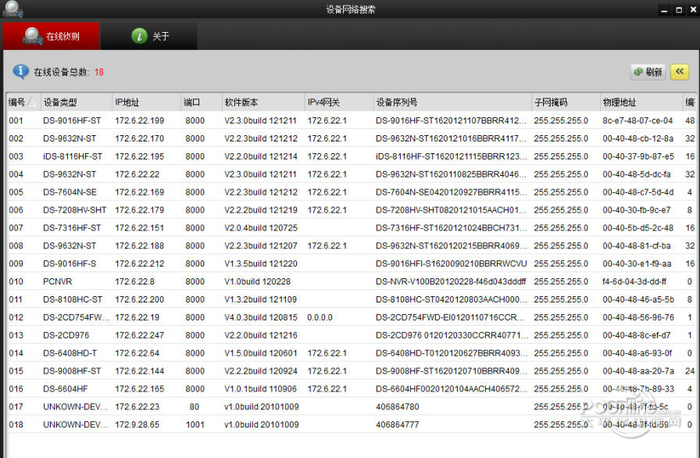Click software version V4.0.3build 120815
Viewport: 700px width, 458px height.
pyautogui.click(x=261, y=317)
